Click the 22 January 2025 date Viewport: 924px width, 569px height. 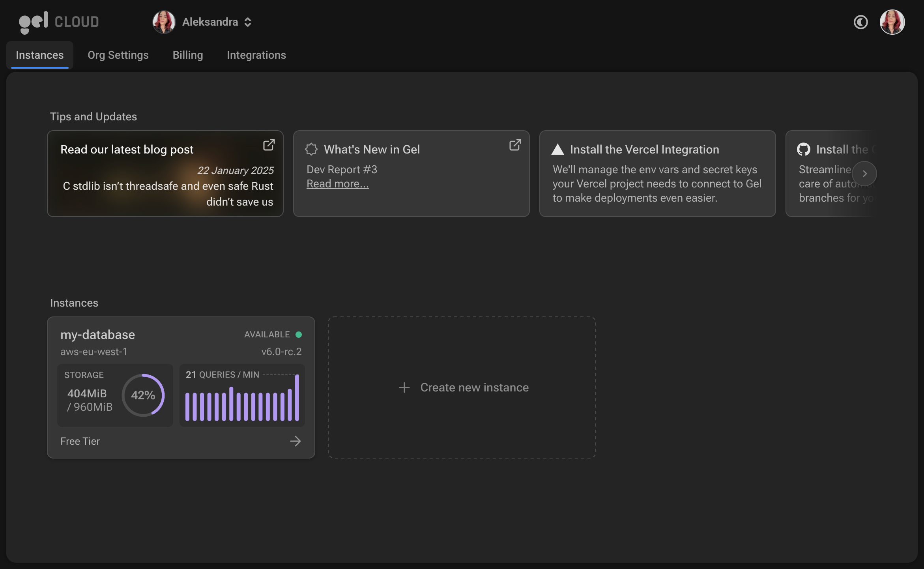tap(236, 170)
